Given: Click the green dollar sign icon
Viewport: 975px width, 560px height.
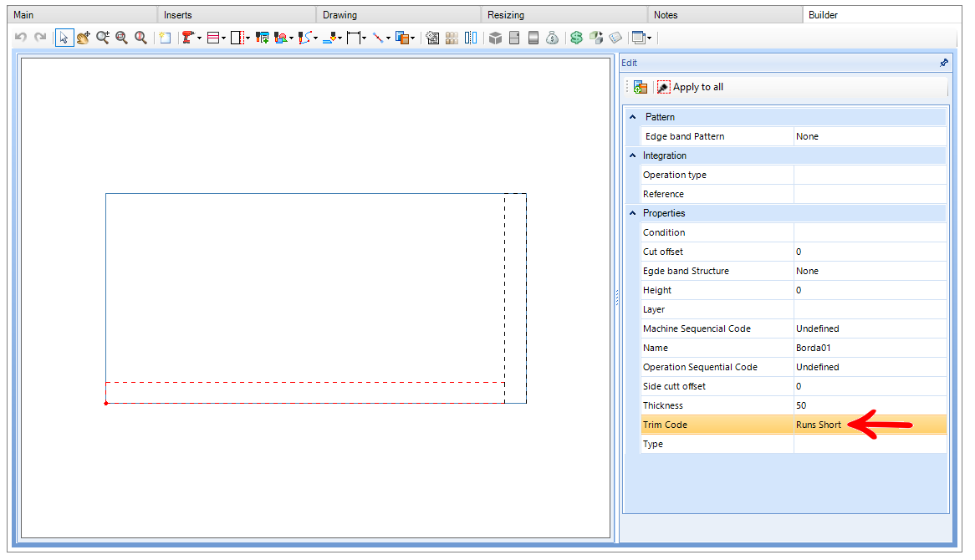Looking at the screenshot, I should (x=576, y=38).
